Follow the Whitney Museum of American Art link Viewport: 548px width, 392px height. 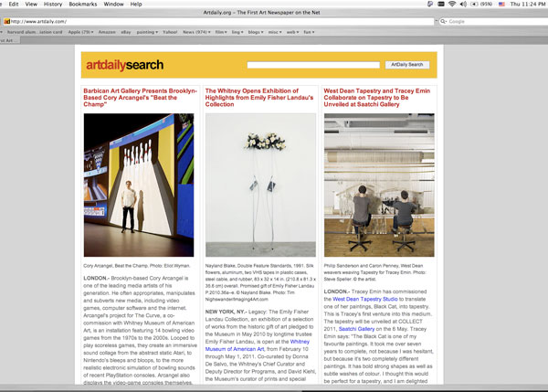point(258,345)
